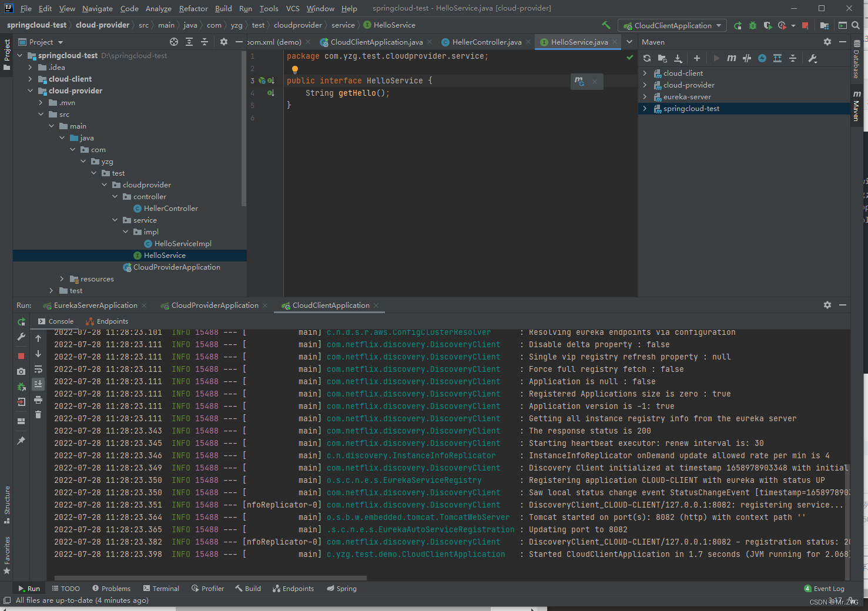Rerun CloudClientApplication from the top toolbar

pos(738,25)
